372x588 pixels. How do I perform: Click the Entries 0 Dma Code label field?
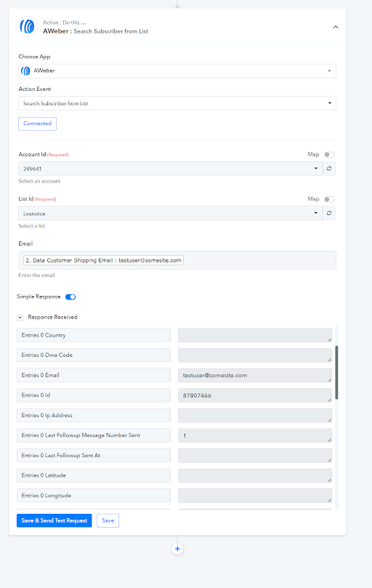[x=94, y=355]
